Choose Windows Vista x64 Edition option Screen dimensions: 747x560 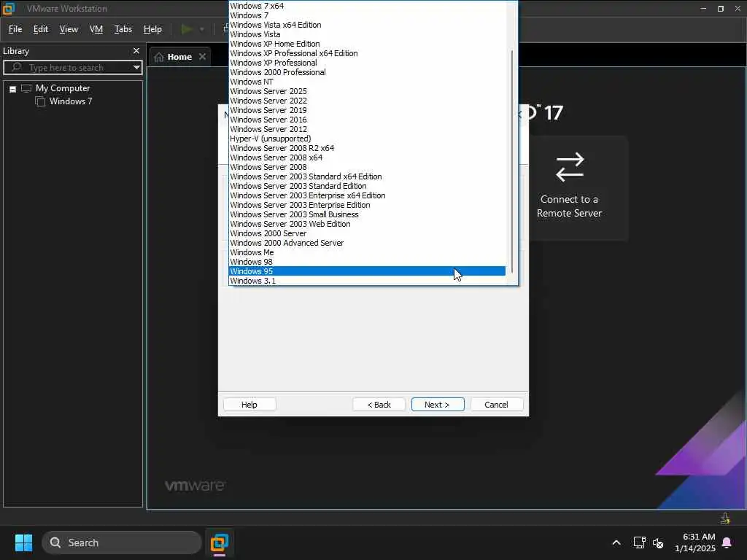coord(367,25)
